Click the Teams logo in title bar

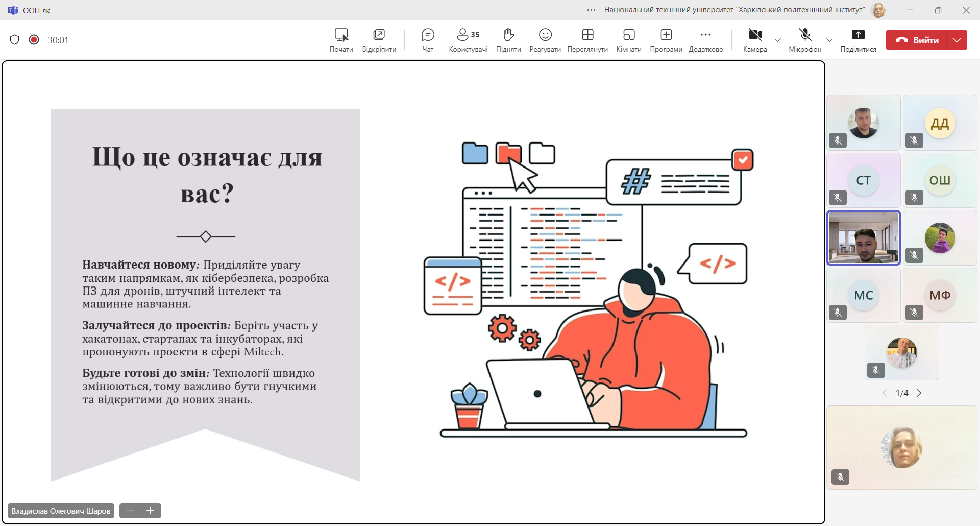point(13,10)
